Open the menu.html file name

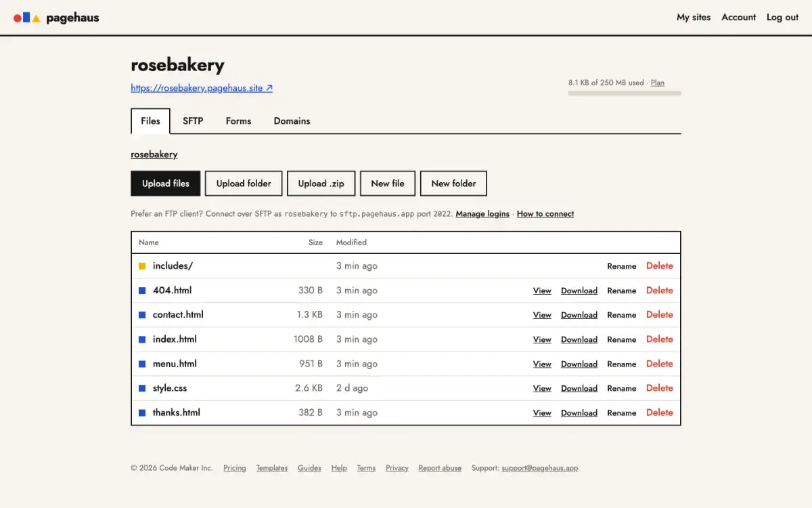coord(175,364)
